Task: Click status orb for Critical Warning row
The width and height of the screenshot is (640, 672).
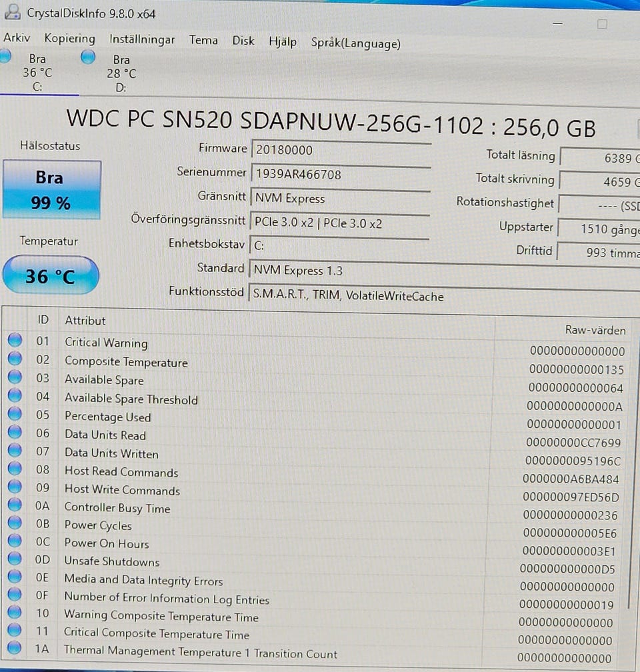Action: coord(15,340)
